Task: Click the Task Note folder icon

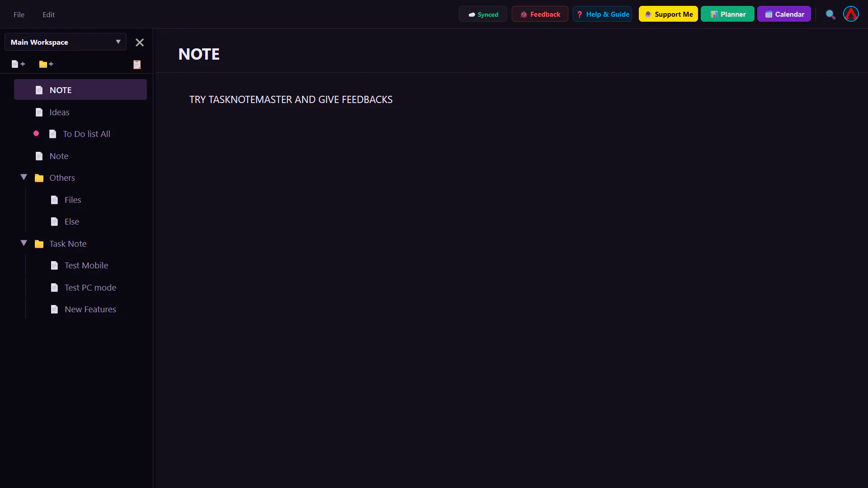Action: click(39, 244)
